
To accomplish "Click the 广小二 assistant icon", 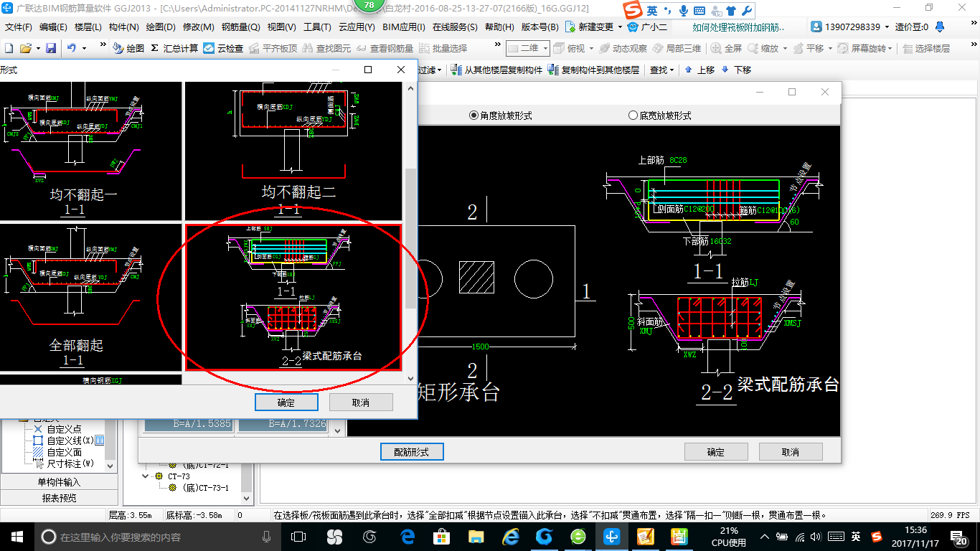I will point(633,27).
